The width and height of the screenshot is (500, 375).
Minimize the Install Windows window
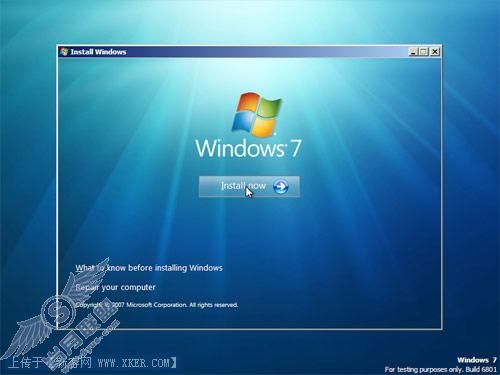[413, 52]
